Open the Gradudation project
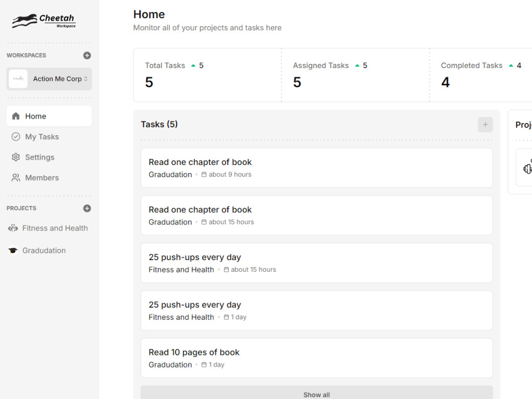 (x=49, y=251)
